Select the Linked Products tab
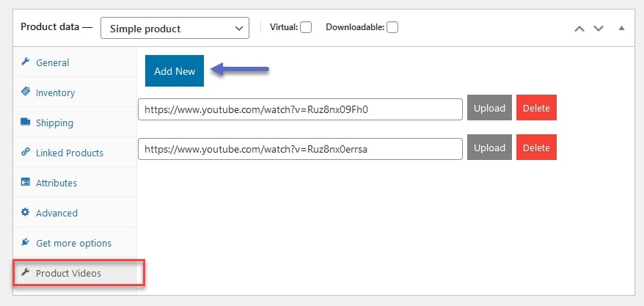Viewport: 644px width, 306px height. (x=75, y=153)
